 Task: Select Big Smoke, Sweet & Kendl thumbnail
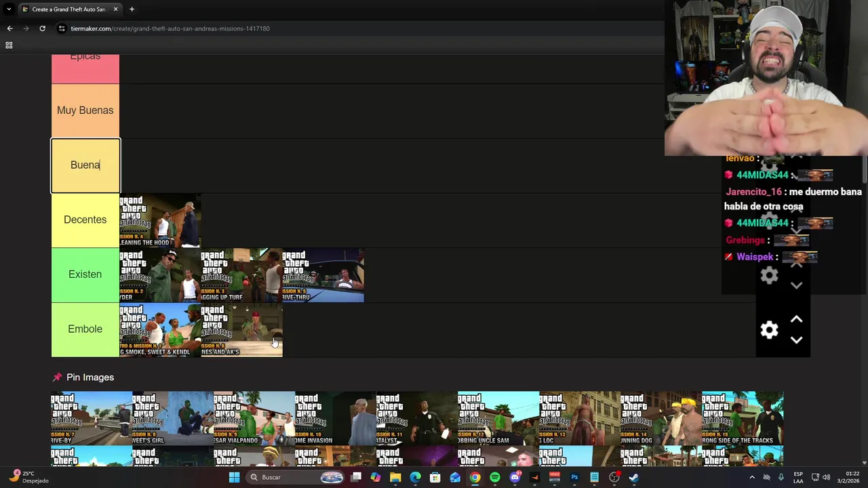coord(160,329)
